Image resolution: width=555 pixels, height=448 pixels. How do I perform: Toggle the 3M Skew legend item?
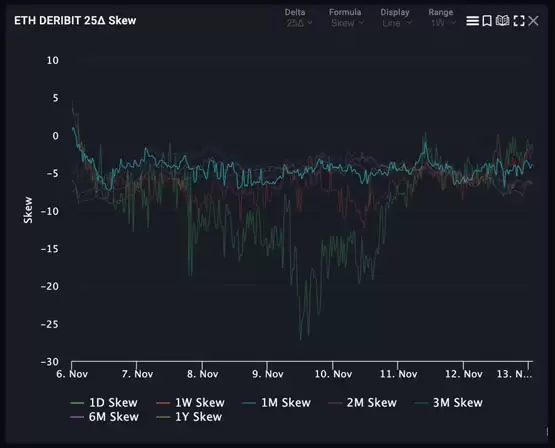pyautogui.click(x=448, y=403)
